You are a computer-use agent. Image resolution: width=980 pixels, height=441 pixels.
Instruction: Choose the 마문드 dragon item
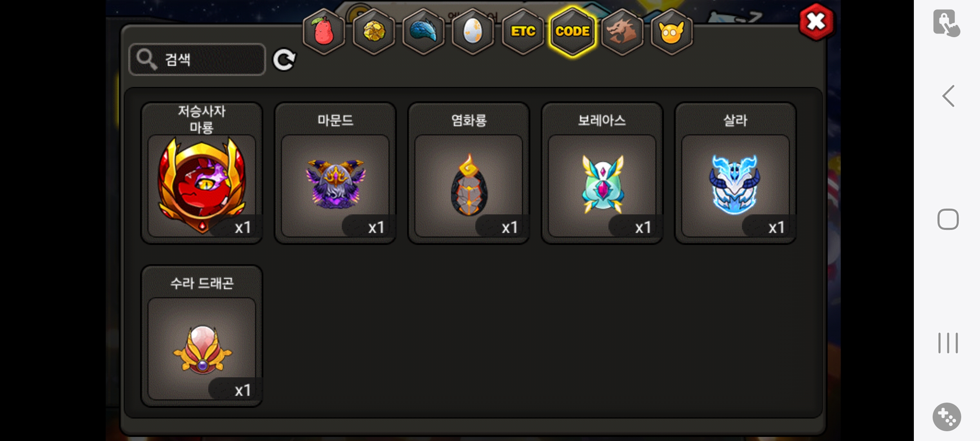[x=335, y=173]
